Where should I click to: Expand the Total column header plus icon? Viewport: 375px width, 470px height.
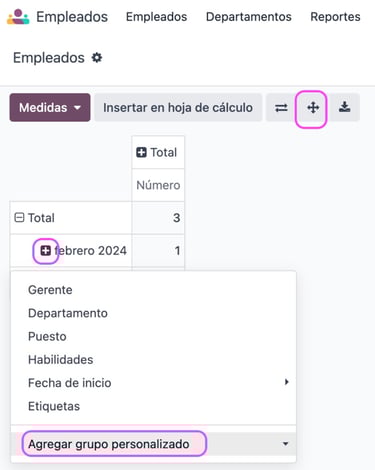(141, 152)
